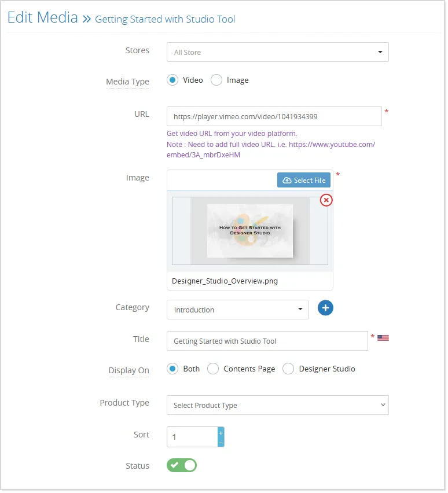Click the Select File upload button

click(x=304, y=181)
